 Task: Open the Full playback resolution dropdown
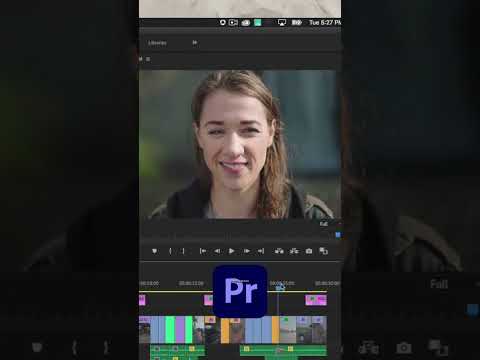329,224
